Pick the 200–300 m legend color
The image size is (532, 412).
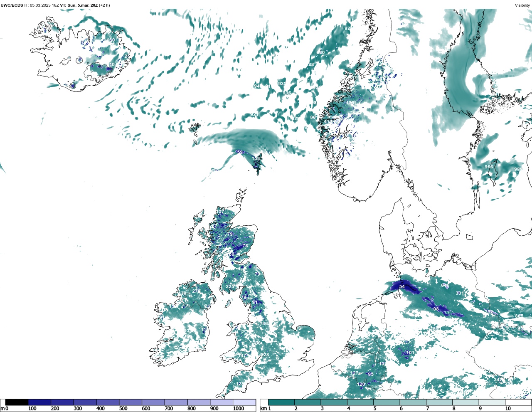coord(62,402)
